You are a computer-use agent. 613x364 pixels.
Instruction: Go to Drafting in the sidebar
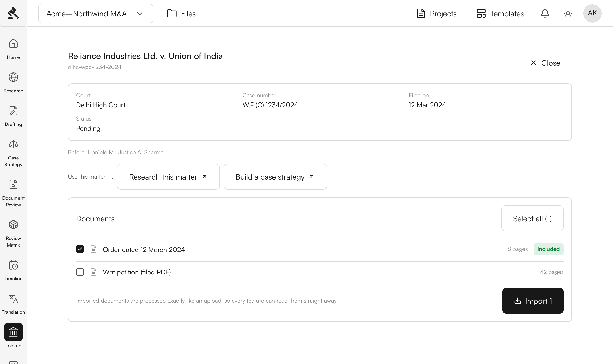(x=13, y=116)
